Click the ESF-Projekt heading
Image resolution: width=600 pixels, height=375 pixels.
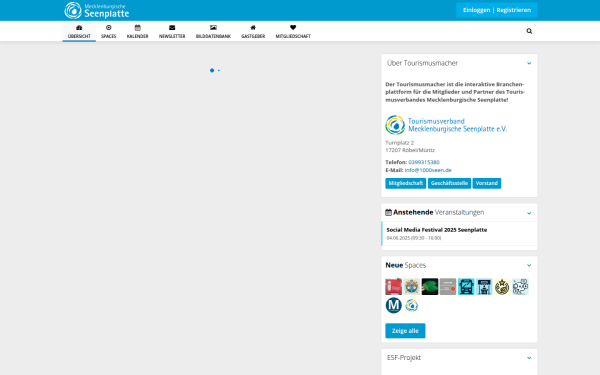pos(404,357)
